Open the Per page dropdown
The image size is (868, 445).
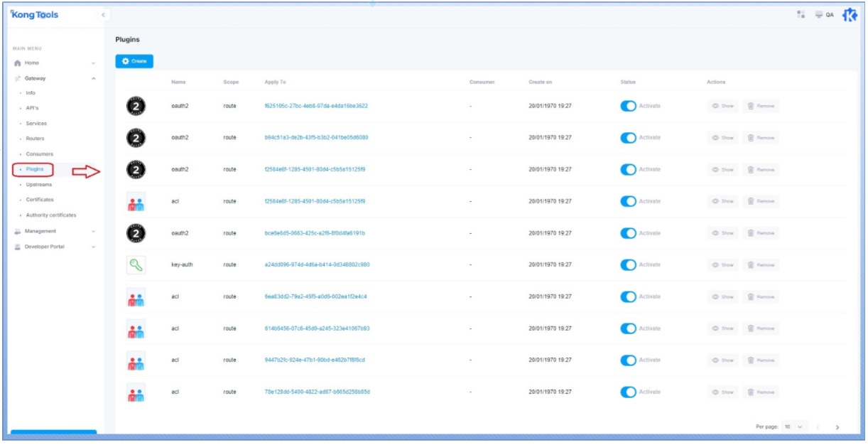click(x=794, y=427)
